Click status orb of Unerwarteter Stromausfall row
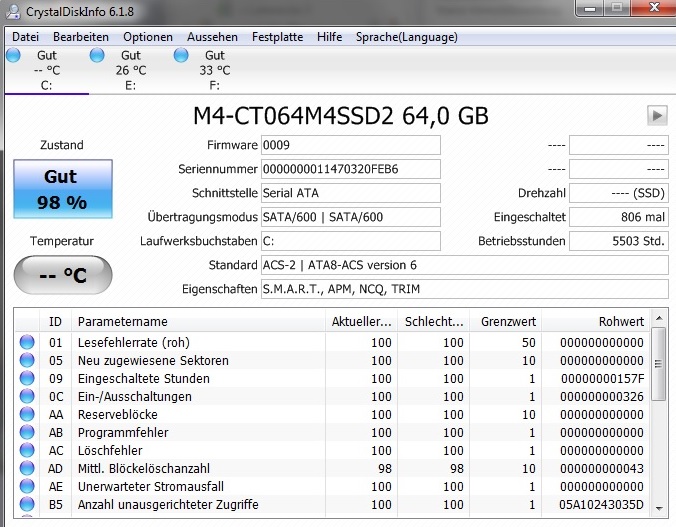Viewport: 676px width, 527px height. click(27, 486)
